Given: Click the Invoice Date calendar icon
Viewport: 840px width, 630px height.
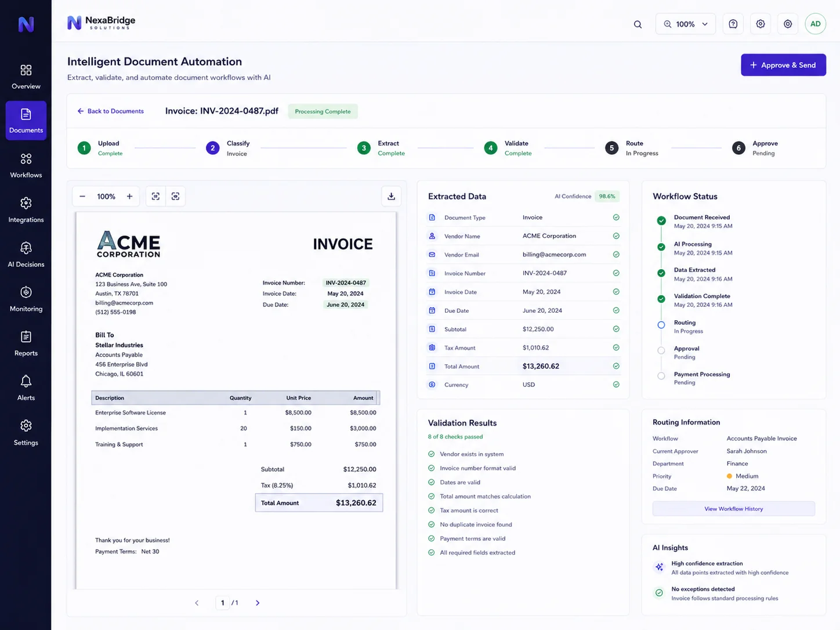Looking at the screenshot, I should [x=432, y=292].
